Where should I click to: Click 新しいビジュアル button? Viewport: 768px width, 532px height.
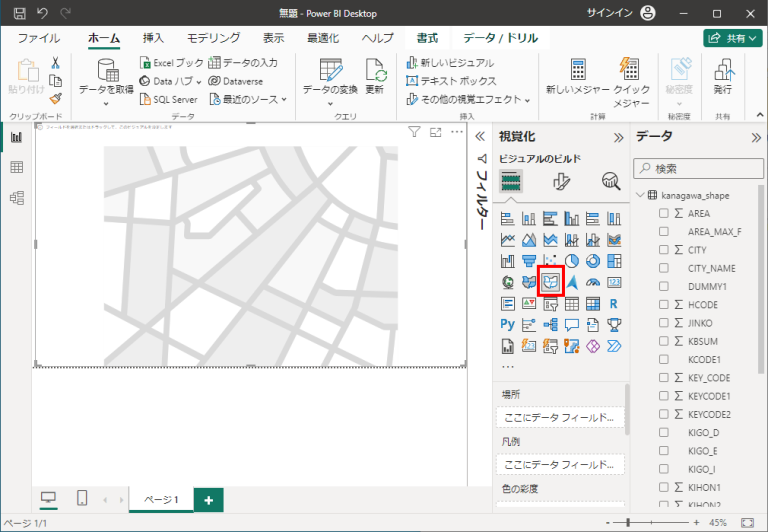pos(450,63)
